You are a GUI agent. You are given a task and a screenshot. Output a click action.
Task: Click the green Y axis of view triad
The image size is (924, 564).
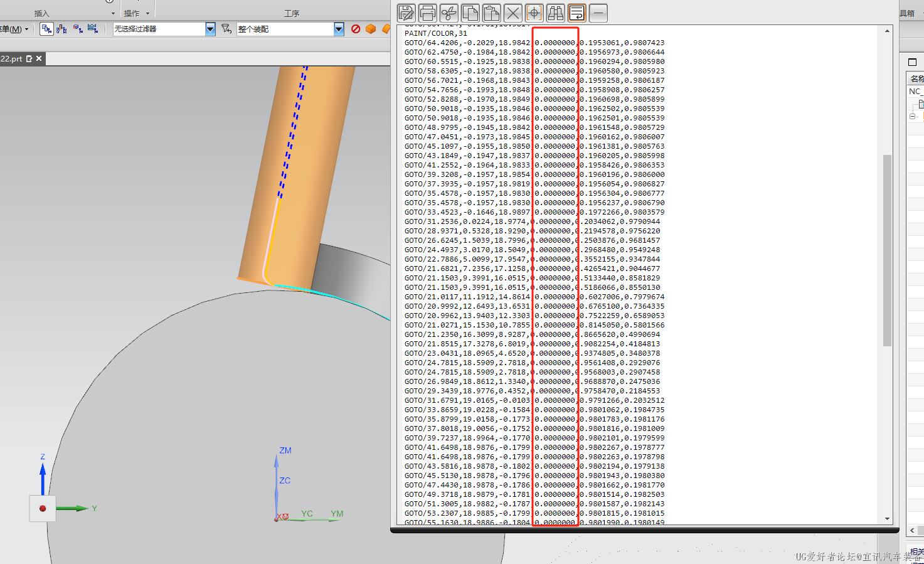click(73, 508)
